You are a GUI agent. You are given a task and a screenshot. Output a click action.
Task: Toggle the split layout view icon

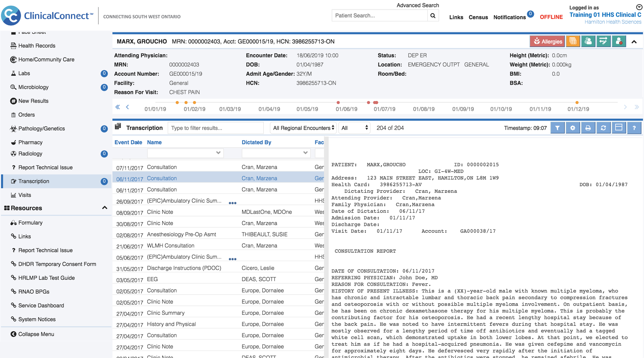tap(619, 128)
